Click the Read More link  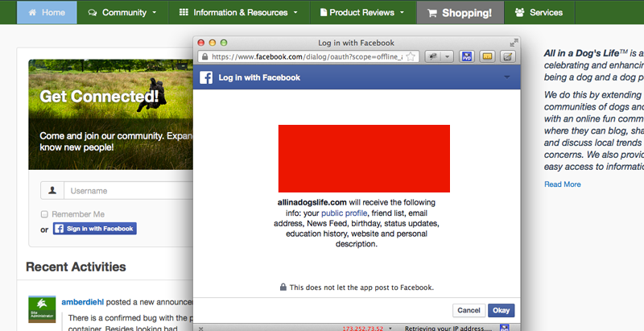(562, 184)
